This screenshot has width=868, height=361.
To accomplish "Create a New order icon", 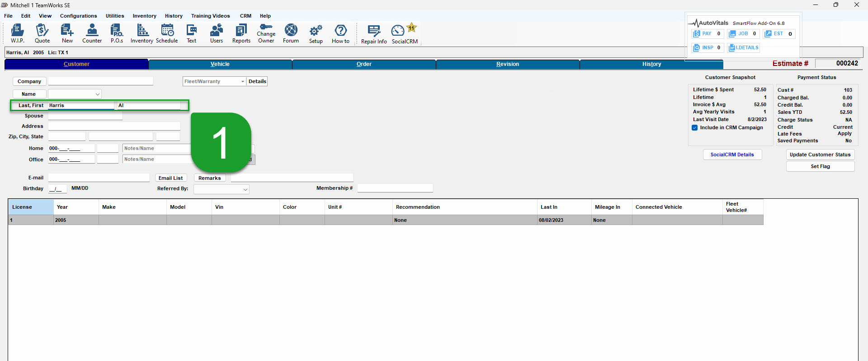I will (67, 33).
